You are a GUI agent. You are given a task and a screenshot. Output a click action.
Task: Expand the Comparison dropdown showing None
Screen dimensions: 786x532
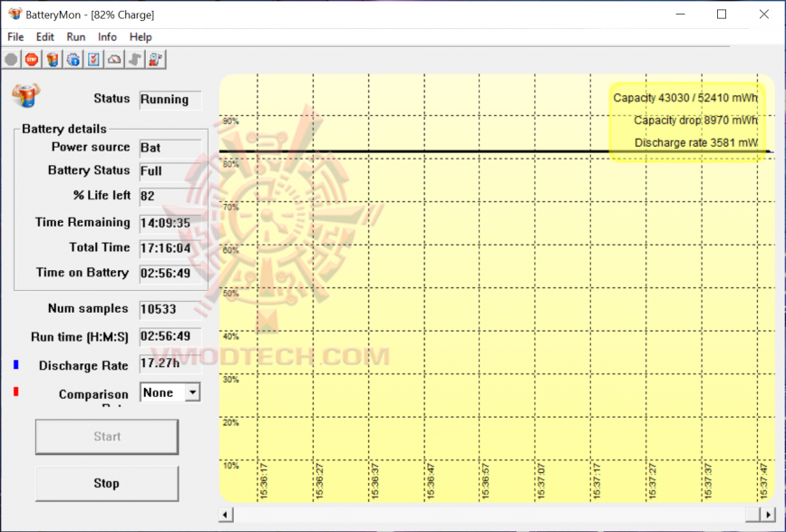(x=192, y=392)
